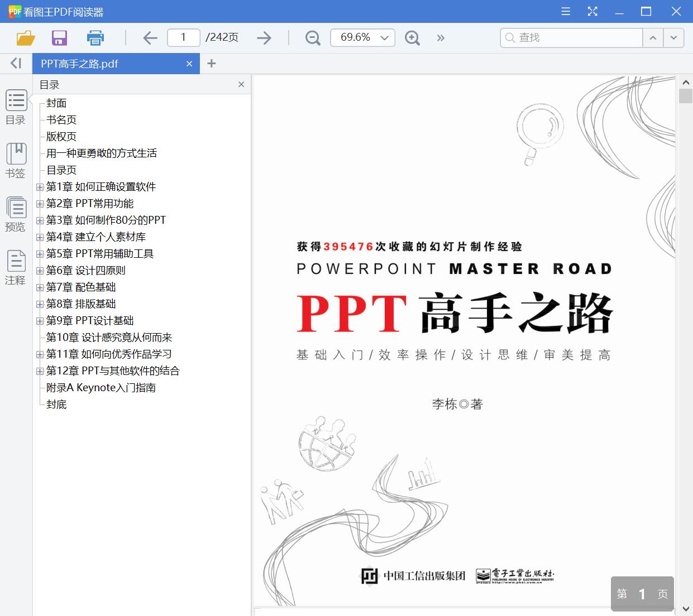Click scrollbar down arrow
Screen dimensions: 693x616
tap(686, 609)
